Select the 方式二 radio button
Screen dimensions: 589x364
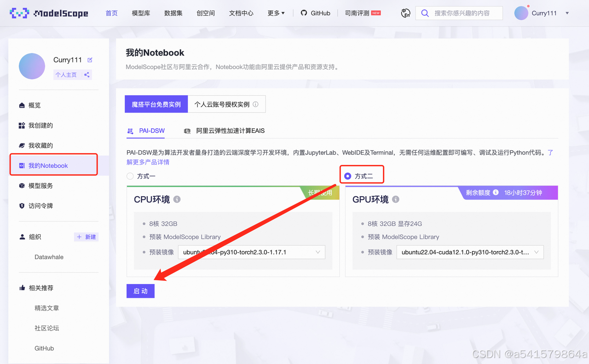348,176
